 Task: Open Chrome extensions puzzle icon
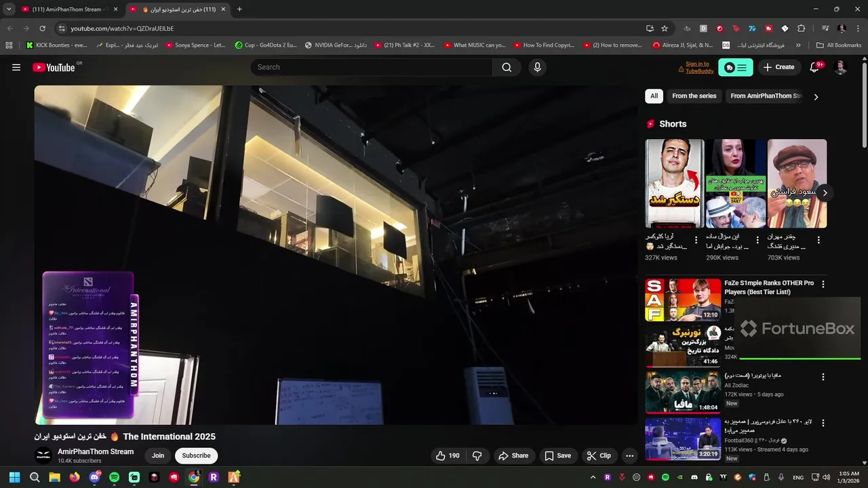click(x=801, y=28)
